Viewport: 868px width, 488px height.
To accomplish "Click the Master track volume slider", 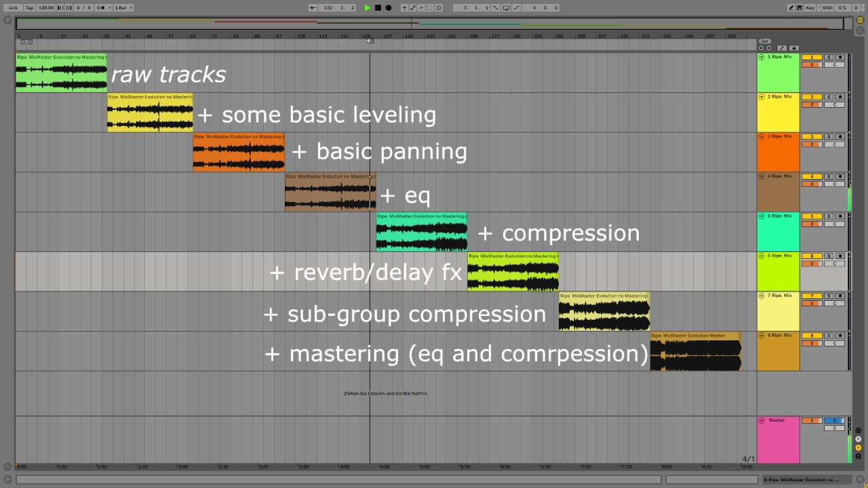I will [x=812, y=420].
